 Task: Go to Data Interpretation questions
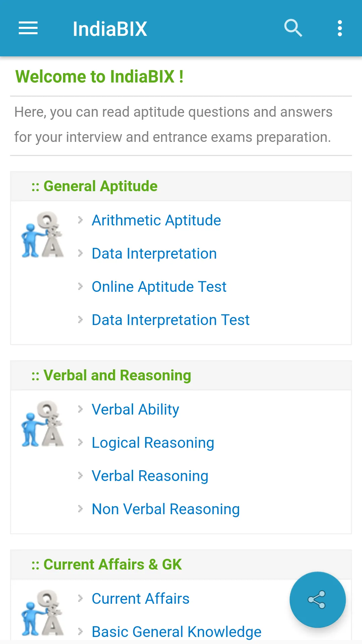click(x=154, y=254)
